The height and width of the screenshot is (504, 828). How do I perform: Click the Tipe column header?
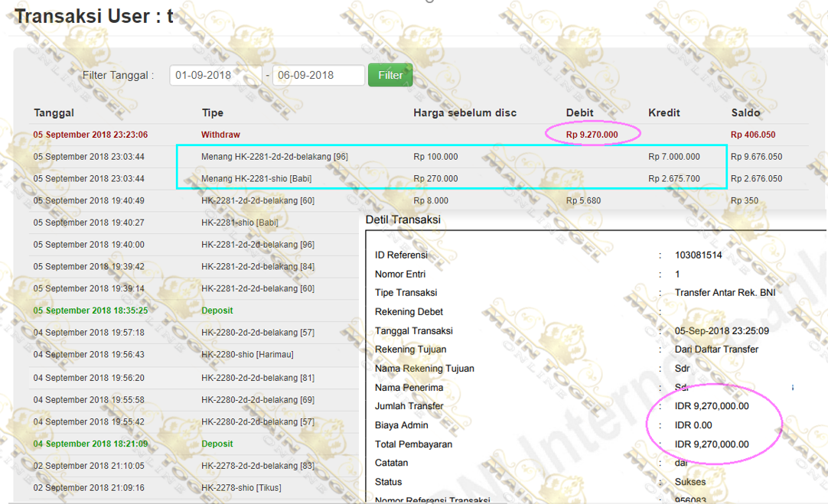coord(212,112)
